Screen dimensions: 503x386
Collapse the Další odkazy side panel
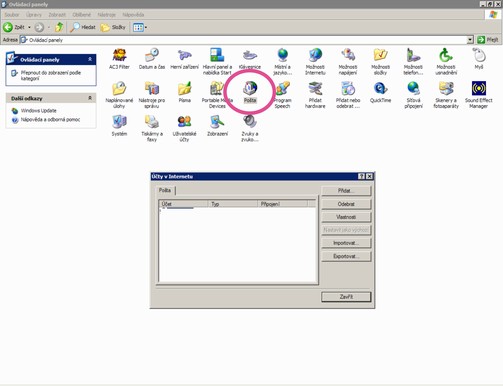pyautogui.click(x=90, y=98)
